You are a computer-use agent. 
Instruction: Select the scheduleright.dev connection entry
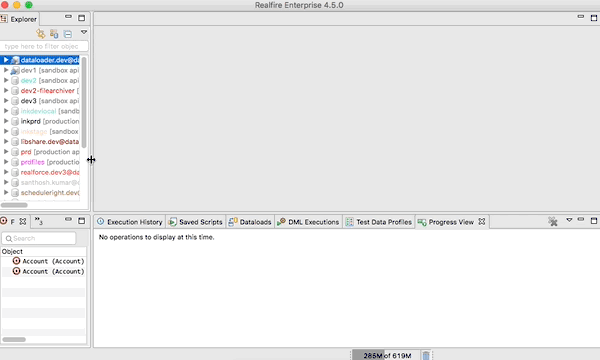[40, 193]
